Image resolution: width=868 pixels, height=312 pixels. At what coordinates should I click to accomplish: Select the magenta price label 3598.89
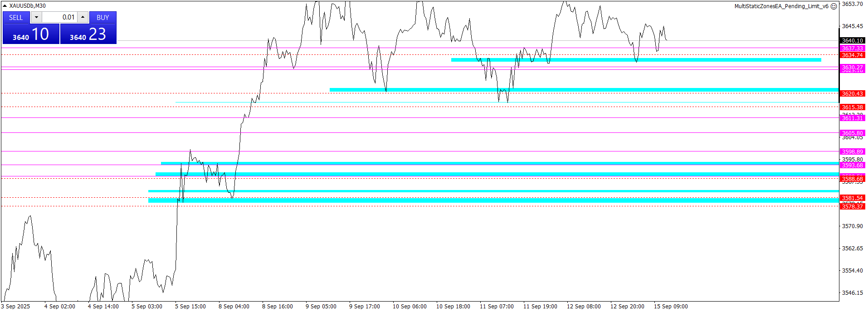point(853,151)
